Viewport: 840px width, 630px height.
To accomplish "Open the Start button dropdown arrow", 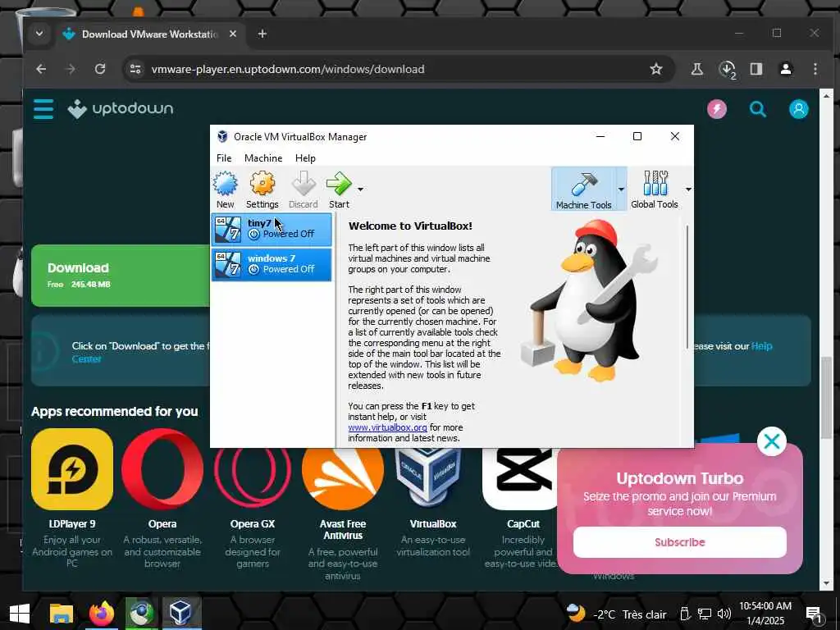I will coord(361,189).
